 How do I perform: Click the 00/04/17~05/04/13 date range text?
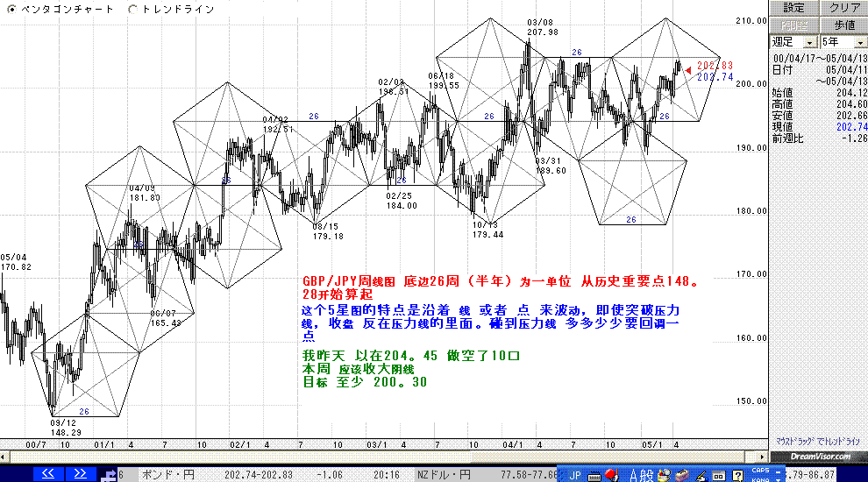tap(820, 58)
